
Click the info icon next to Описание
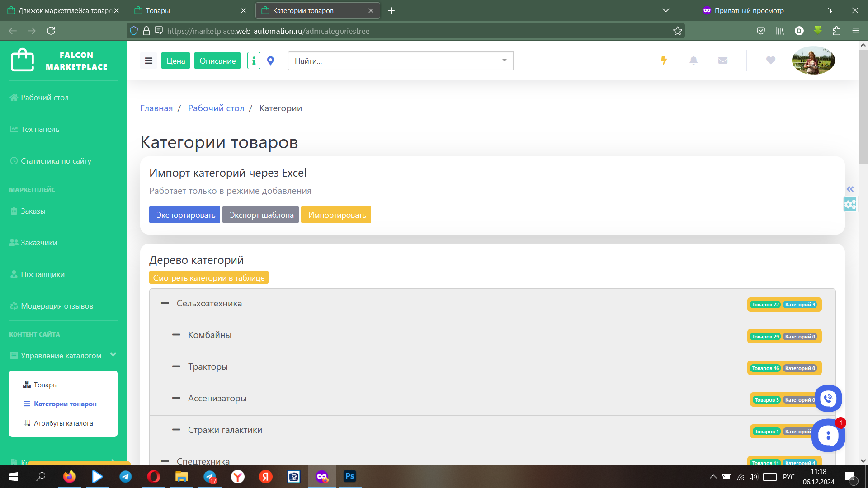tap(254, 60)
